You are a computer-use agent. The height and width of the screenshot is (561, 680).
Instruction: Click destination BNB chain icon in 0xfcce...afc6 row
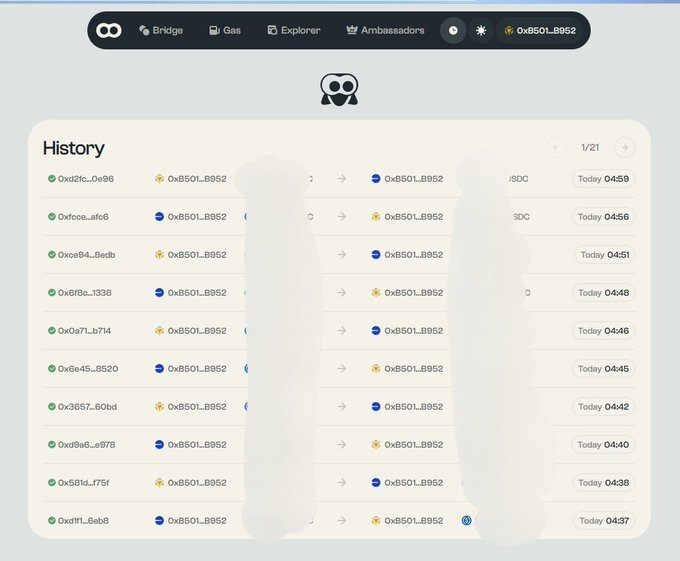coord(376,216)
